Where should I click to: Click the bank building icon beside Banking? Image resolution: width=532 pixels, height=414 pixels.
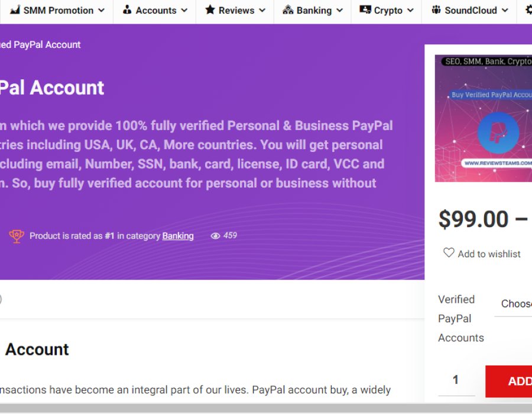tap(288, 10)
